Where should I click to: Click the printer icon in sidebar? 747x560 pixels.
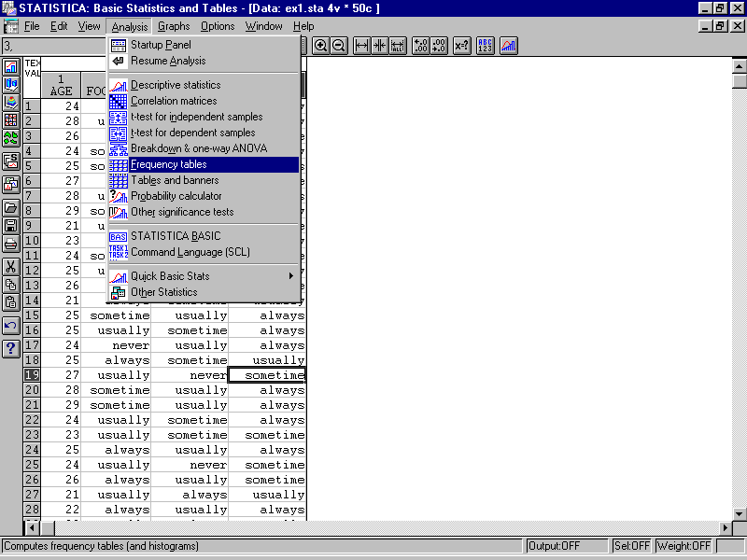point(10,244)
